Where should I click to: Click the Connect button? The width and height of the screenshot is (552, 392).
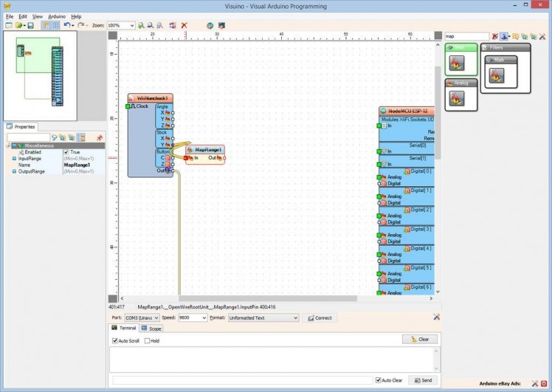click(x=320, y=318)
